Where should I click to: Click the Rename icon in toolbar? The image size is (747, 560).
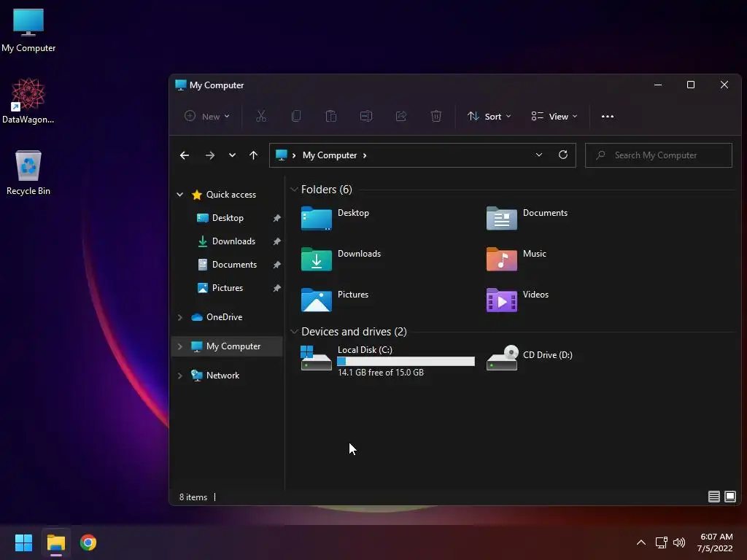(366, 116)
